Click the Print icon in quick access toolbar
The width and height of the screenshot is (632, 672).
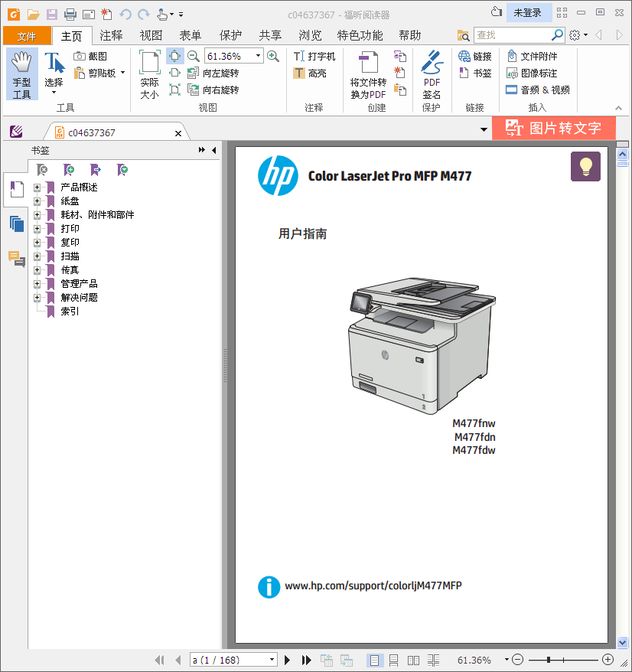pyautogui.click(x=70, y=15)
